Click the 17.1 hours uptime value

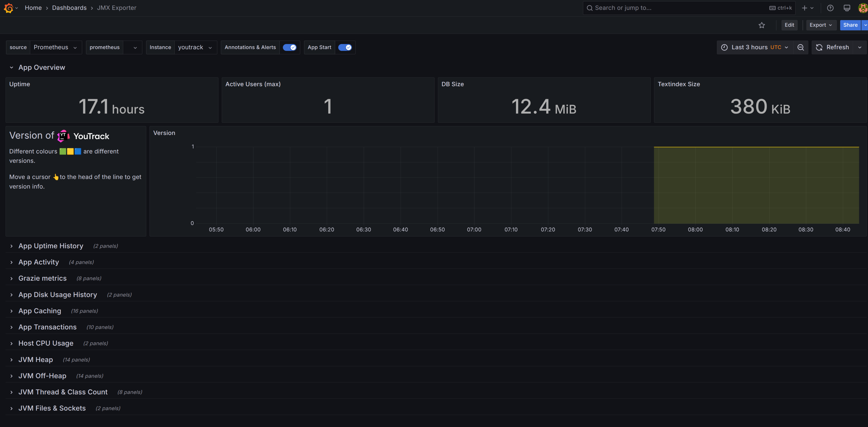111,106
